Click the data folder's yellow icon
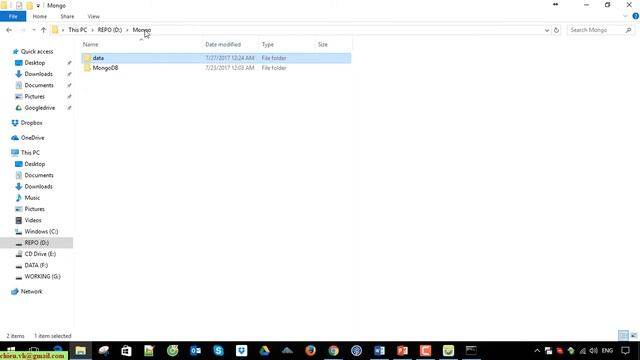The image size is (640, 360). 87,58
